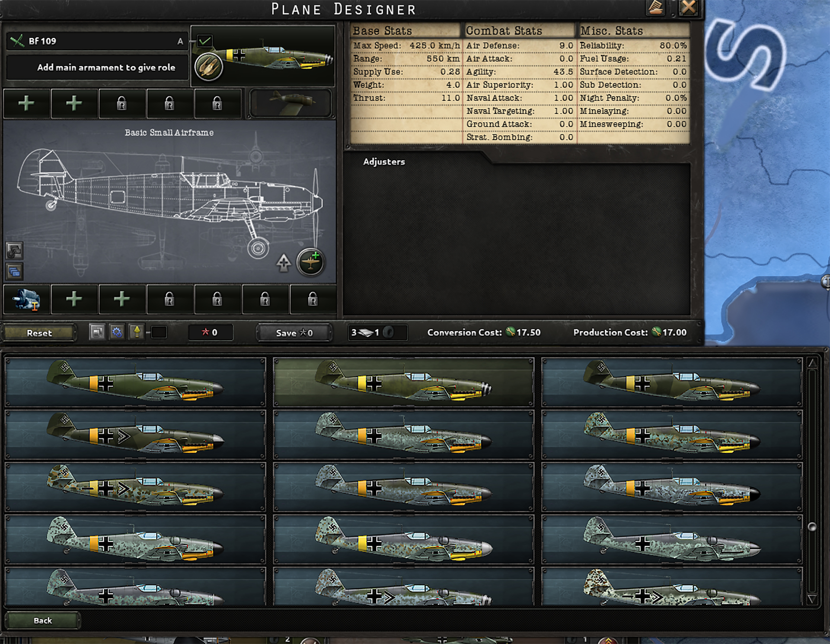Image resolution: width=830 pixels, height=644 pixels.
Task: Select the brown-camo skin with chevron and yellow band
Action: click(x=135, y=487)
